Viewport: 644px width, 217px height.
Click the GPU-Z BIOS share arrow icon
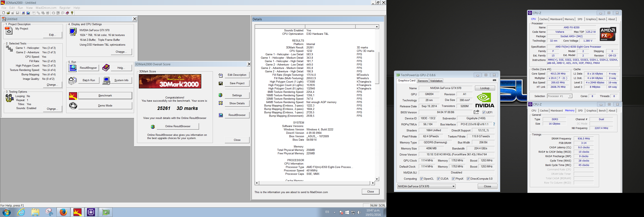pyautogui.click(x=477, y=112)
